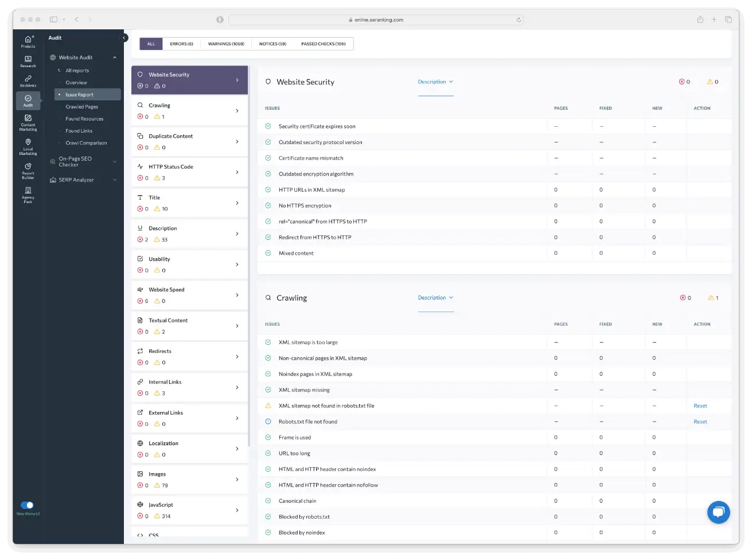Go to Backlinks in left sidebar
The image size is (752, 560).
28,80
